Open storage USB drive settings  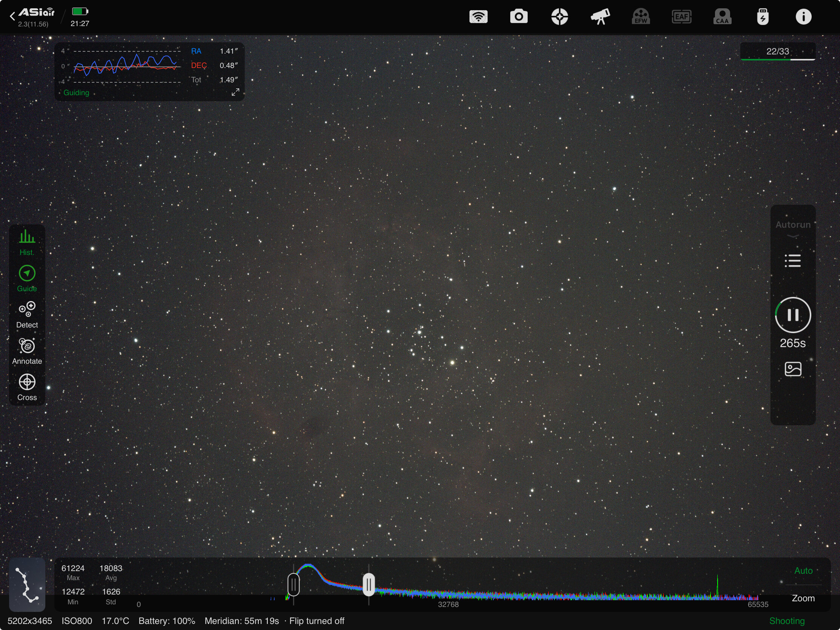[x=763, y=17]
